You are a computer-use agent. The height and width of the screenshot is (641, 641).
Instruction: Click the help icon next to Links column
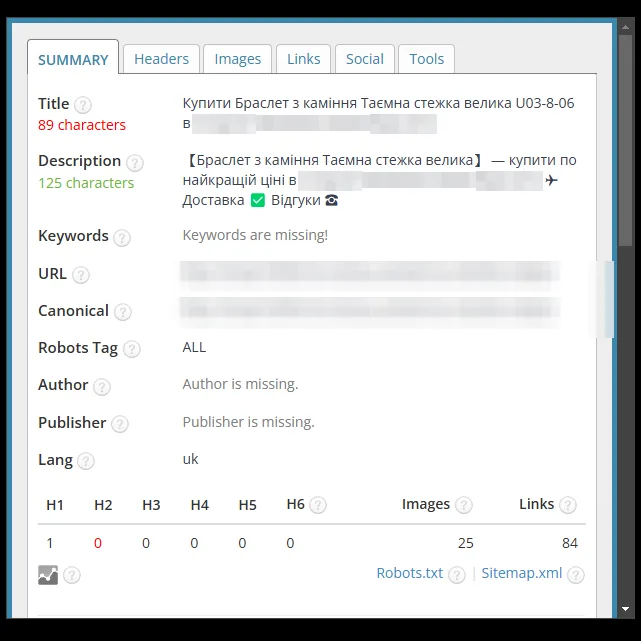tap(568, 505)
